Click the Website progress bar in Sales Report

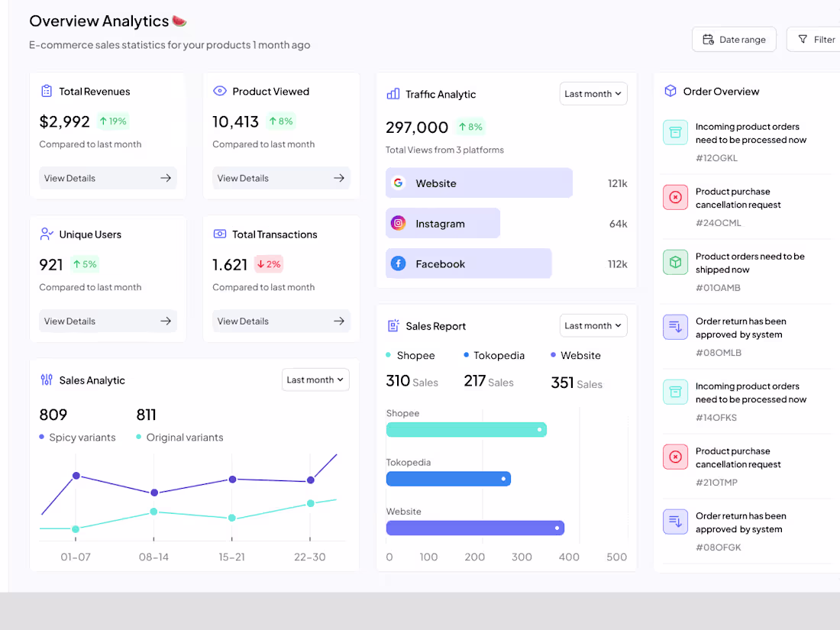[x=473, y=528]
